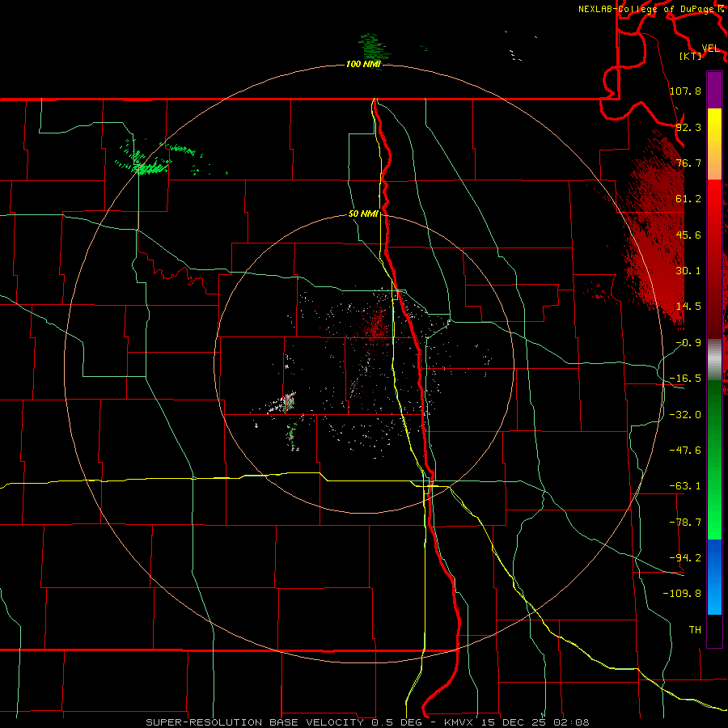Image resolution: width=728 pixels, height=728 pixels.
Task: Click the -109.8 velocity scale value
Action: [682, 594]
